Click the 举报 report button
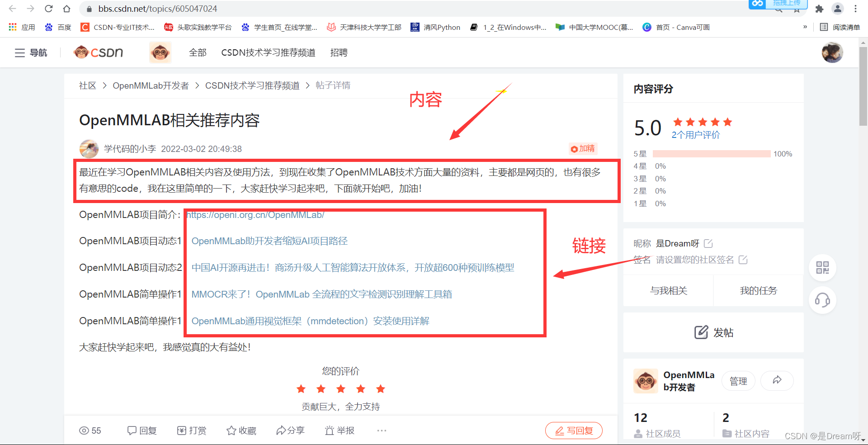The height and width of the screenshot is (445, 868). [340, 431]
